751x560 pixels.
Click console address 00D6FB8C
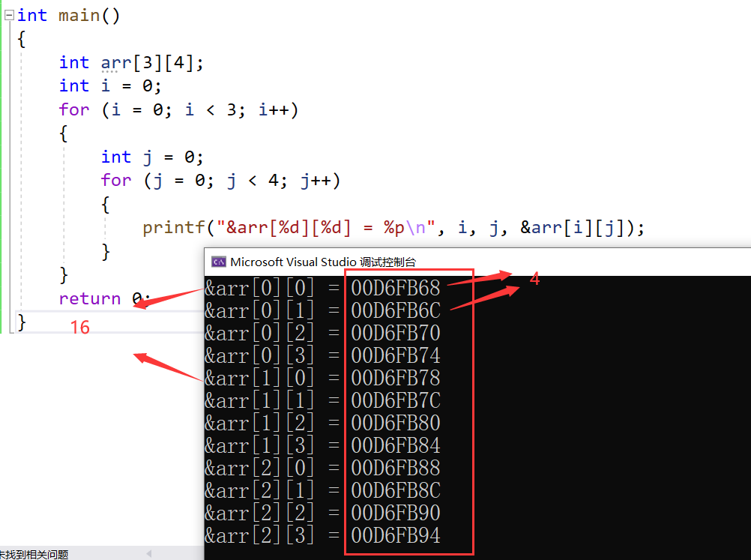click(396, 490)
